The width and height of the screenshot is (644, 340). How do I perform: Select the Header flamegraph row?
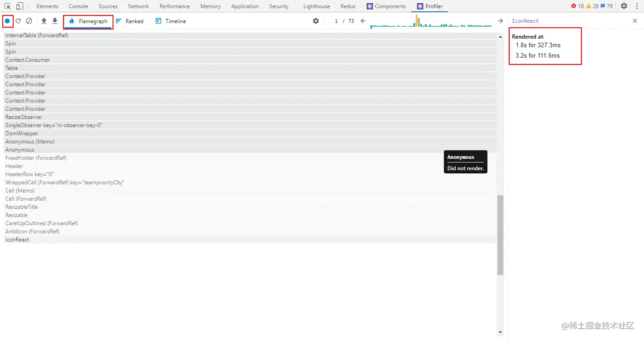(250, 166)
